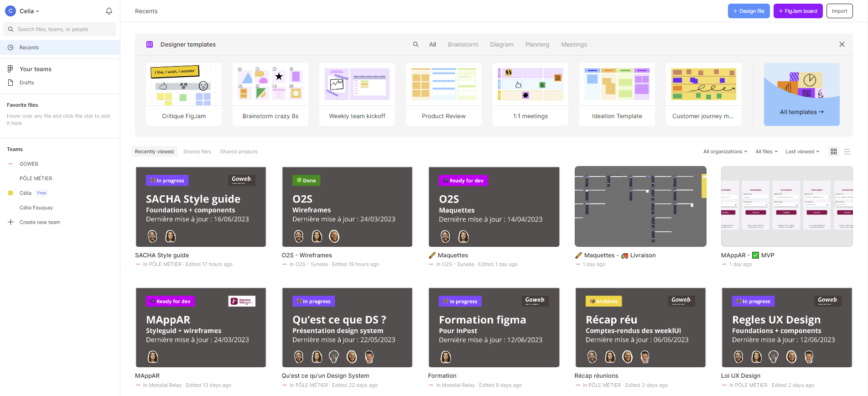Image resolution: width=868 pixels, height=396 pixels.
Task: Switch to list view of files
Action: point(847,151)
